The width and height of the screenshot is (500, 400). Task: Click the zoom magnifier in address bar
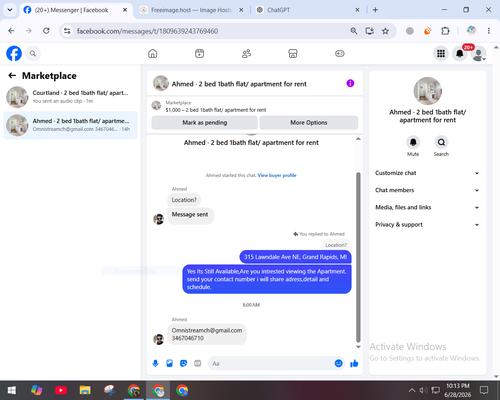point(354,31)
